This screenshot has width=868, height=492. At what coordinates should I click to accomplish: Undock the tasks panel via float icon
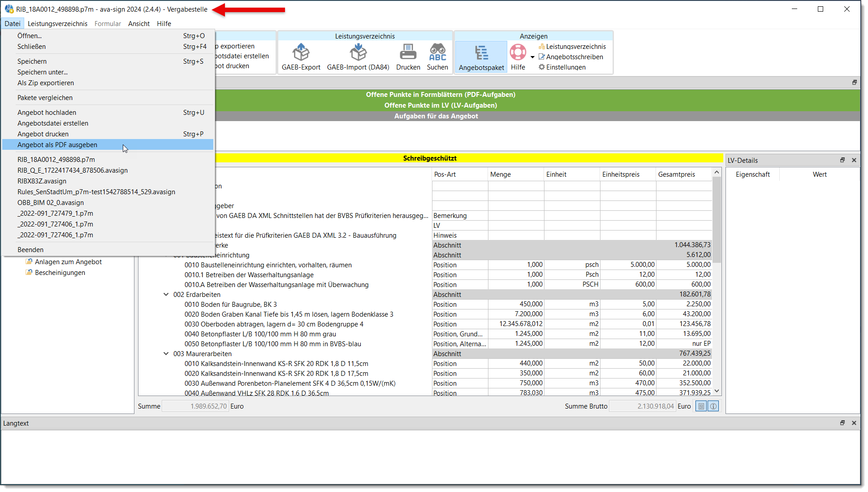coord(854,83)
